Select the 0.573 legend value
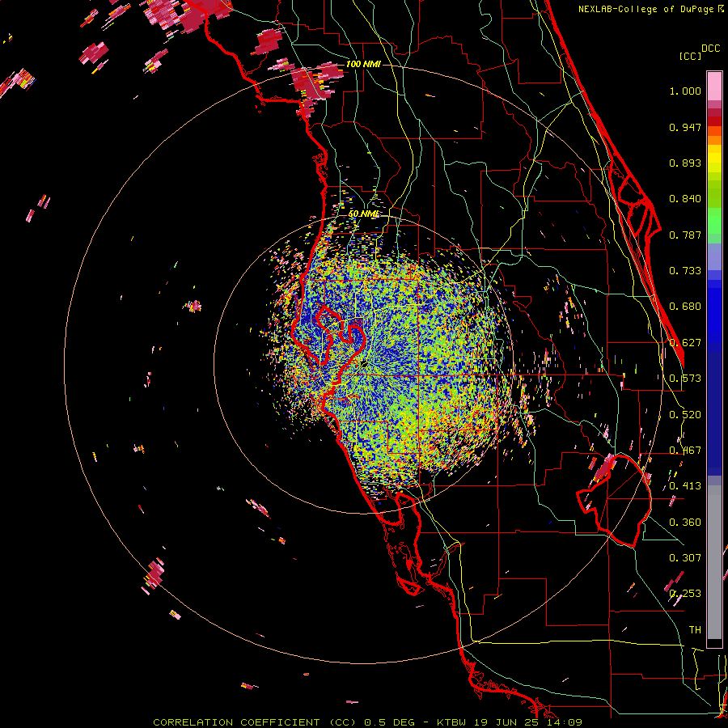Image resolution: width=728 pixels, height=728 pixels. 685,379
